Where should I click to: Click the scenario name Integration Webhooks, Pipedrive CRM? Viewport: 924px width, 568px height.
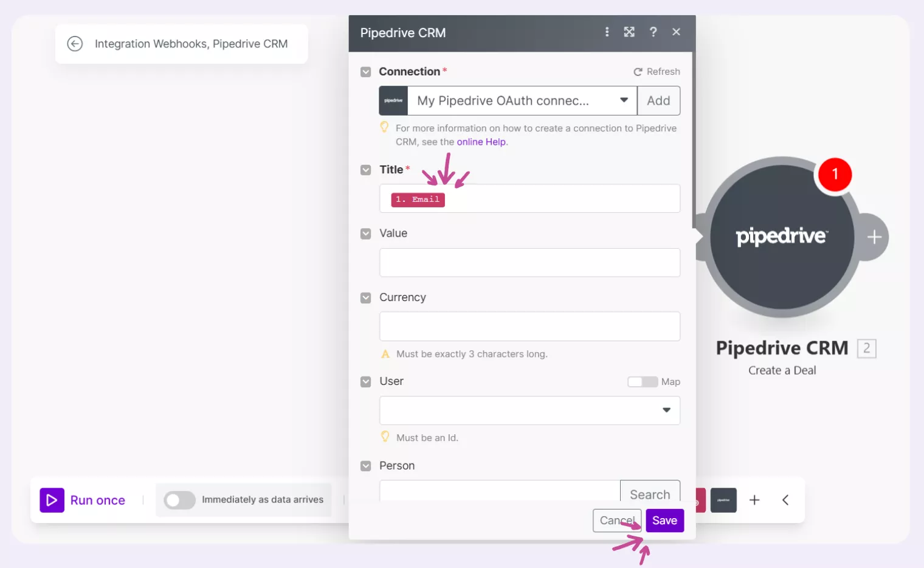coord(191,44)
